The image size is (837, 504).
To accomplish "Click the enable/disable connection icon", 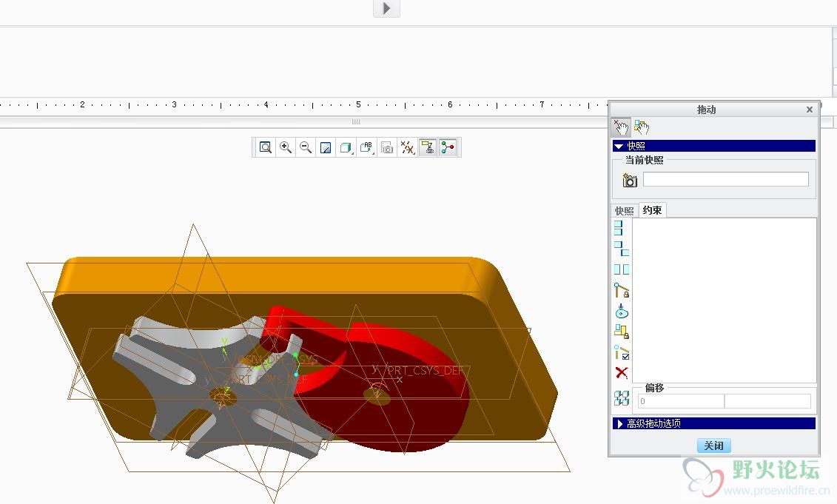I will [621, 352].
